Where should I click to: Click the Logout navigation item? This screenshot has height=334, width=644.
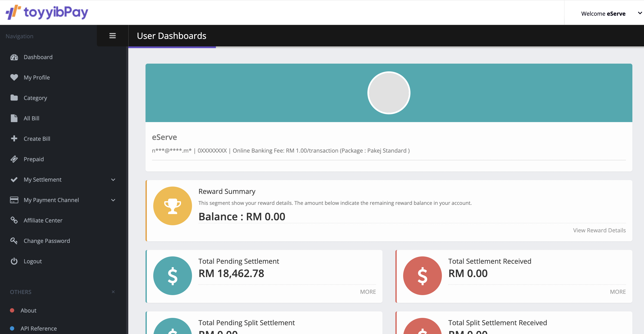pyautogui.click(x=33, y=261)
